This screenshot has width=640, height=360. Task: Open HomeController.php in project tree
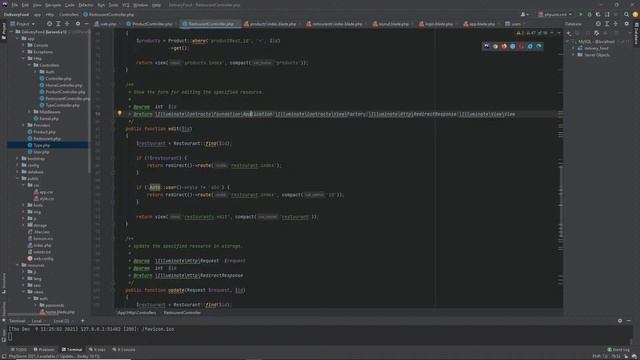point(61,85)
